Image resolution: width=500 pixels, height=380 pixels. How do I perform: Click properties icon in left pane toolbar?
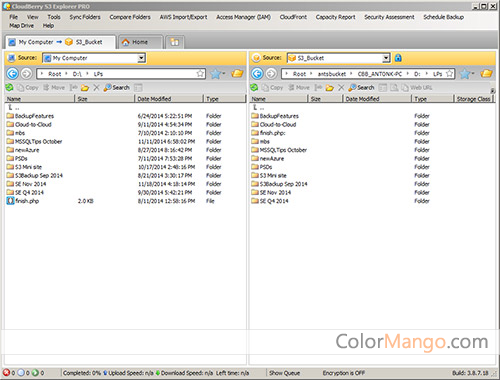[138, 88]
